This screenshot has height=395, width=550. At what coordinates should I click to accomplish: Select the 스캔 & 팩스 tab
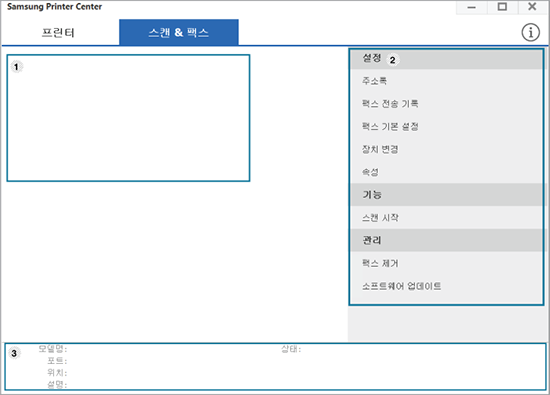179,33
